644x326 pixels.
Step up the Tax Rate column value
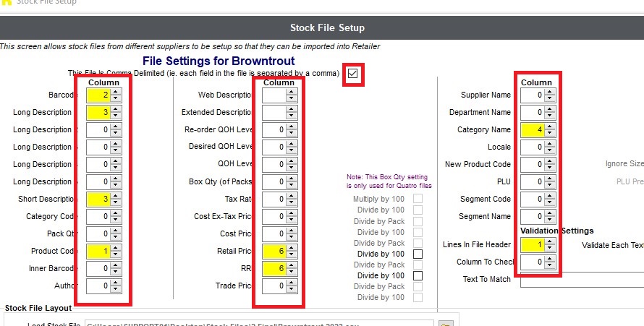pyautogui.click(x=292, y=196)
